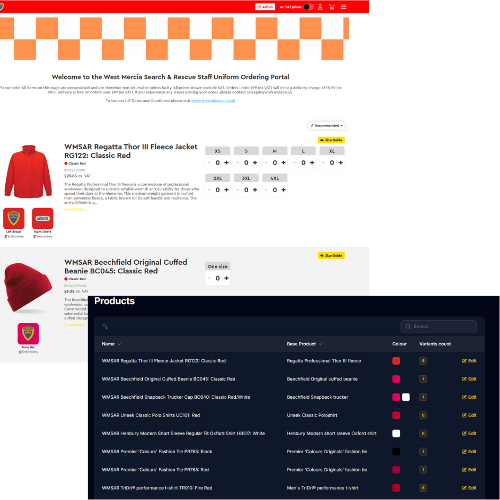The height and width of the screenshot is (500, 500).
Task: Open the user account icon in red header
Action: (320, 7)
